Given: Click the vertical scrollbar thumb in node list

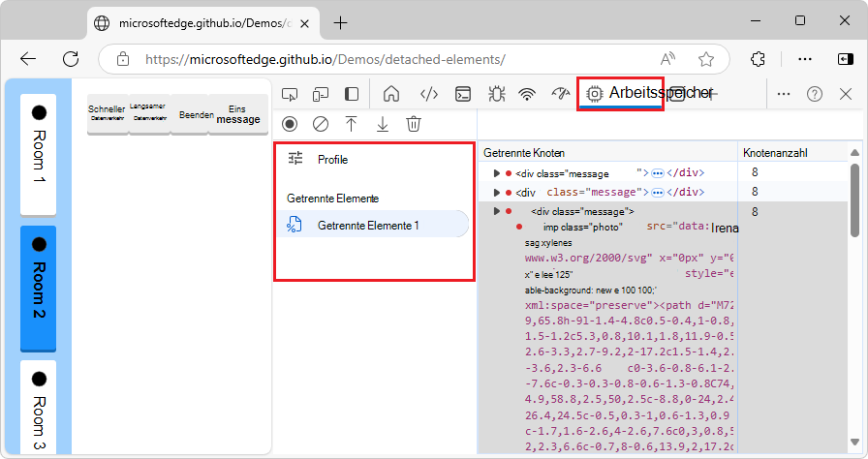Looking at the screenshot, I should (854, 200).
